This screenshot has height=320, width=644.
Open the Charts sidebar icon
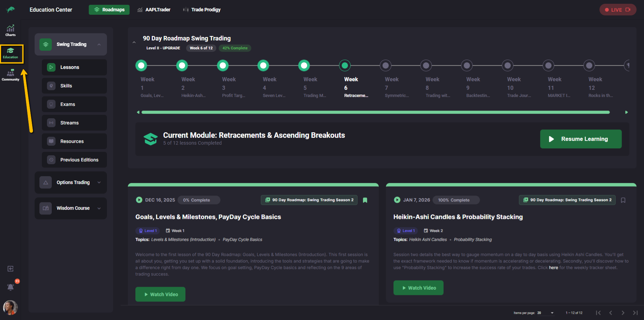tap(10, 30)
